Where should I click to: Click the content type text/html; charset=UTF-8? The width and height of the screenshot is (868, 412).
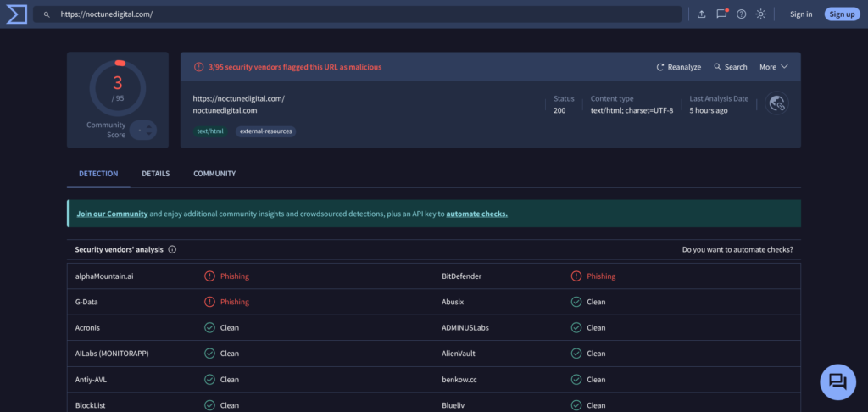click(x=632, y=110)
